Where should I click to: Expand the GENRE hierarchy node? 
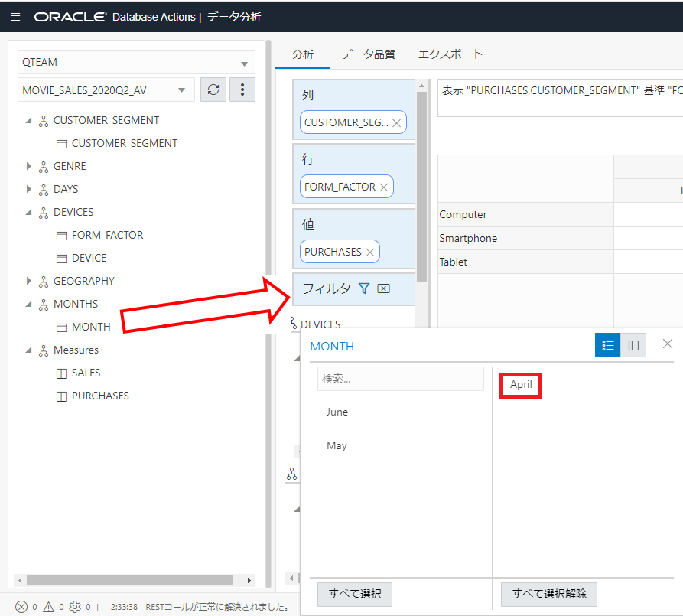coord(29,166)
